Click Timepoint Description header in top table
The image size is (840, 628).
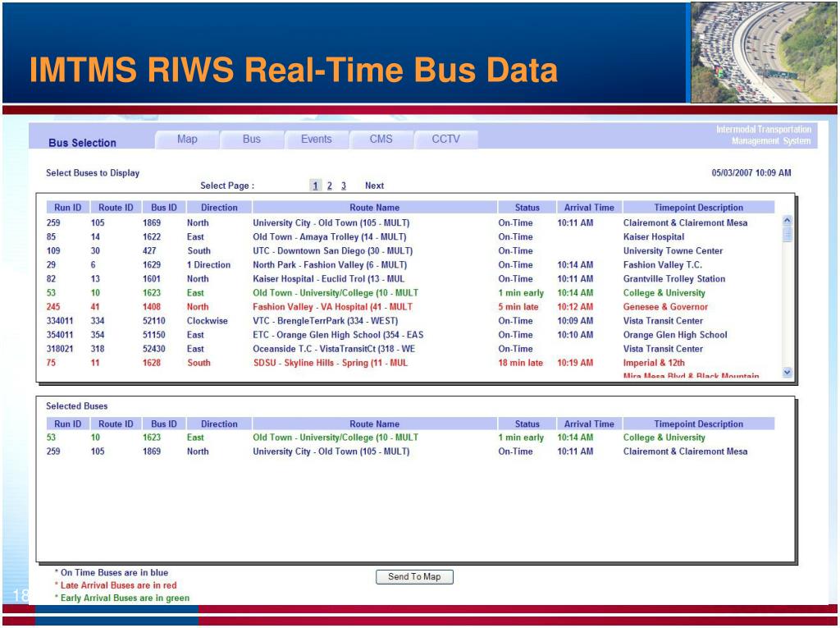[x=699, y=208]
